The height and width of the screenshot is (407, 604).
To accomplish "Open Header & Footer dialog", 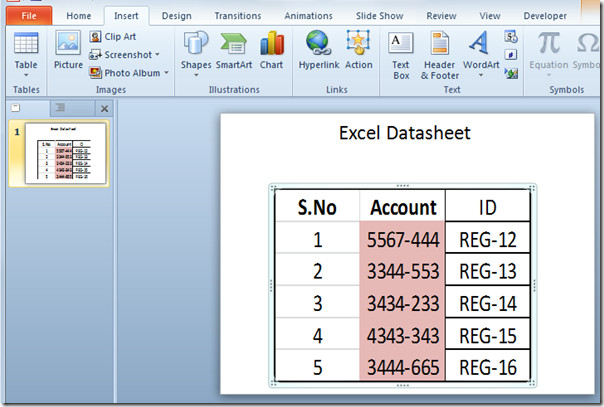I will [x=440, y=55].
